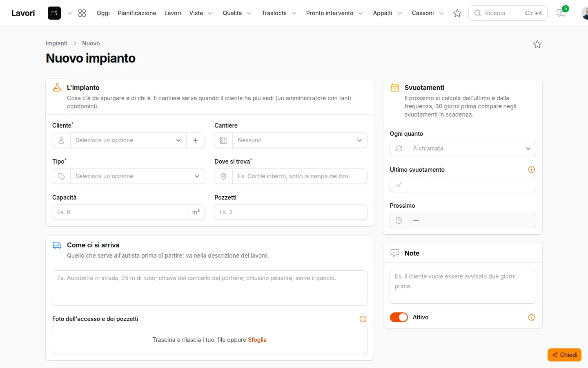Image resolution: width=588 pixels, height=368 pixels.
Task: Click the file upload drop zone
Action: [x=209, y=340]
